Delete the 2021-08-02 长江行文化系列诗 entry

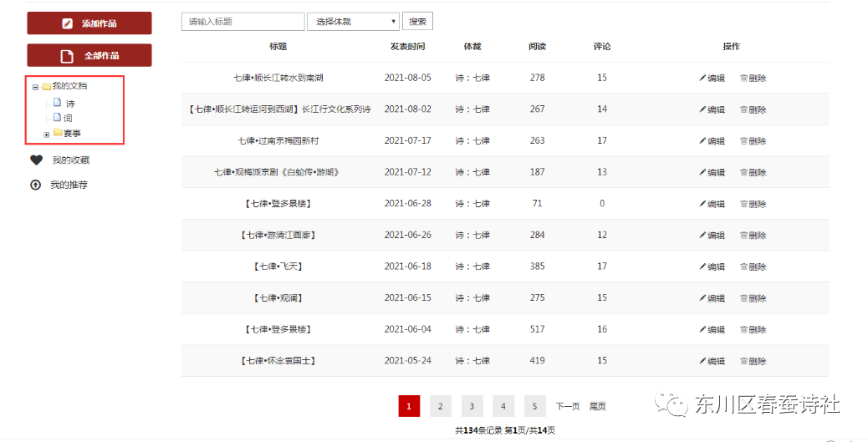click(x=753, y=109)
